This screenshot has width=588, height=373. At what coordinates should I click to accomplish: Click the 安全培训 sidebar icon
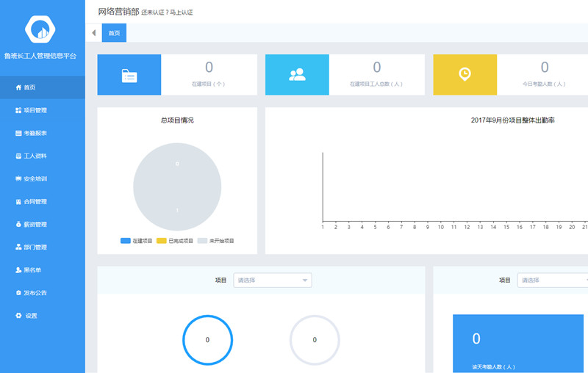pos(18,178)
